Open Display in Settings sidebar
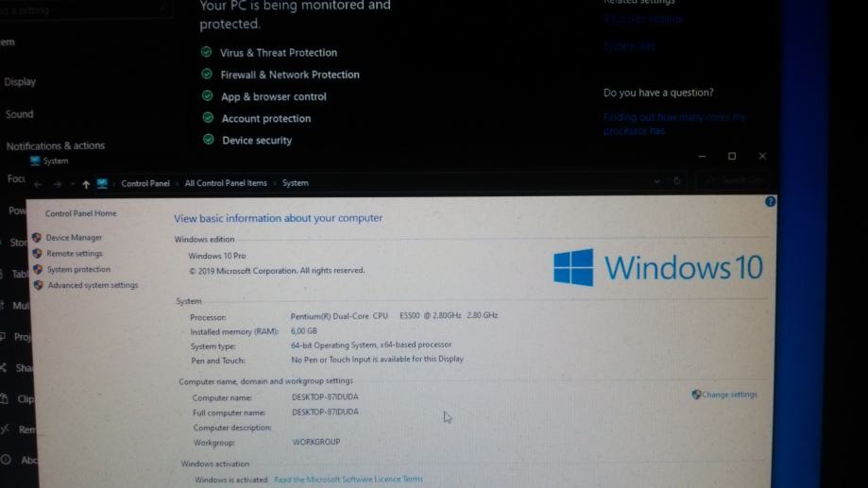 point(20,82)
